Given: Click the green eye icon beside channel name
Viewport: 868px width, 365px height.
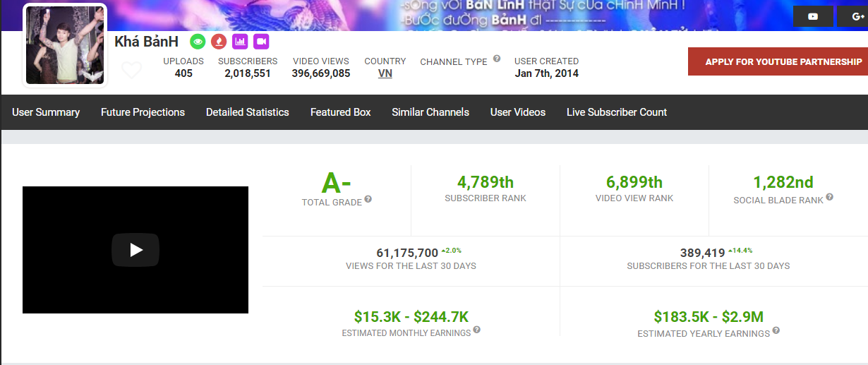Looking at the screenshot, I should tap(198, 42).
